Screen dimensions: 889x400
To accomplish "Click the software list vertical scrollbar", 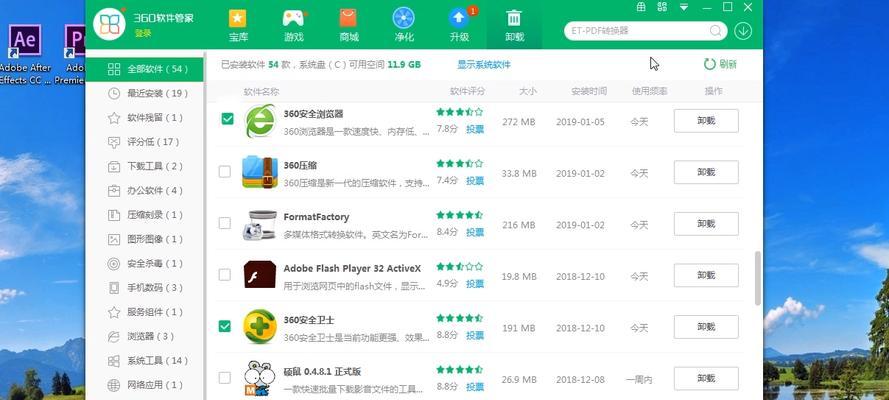I will point(758,278).
